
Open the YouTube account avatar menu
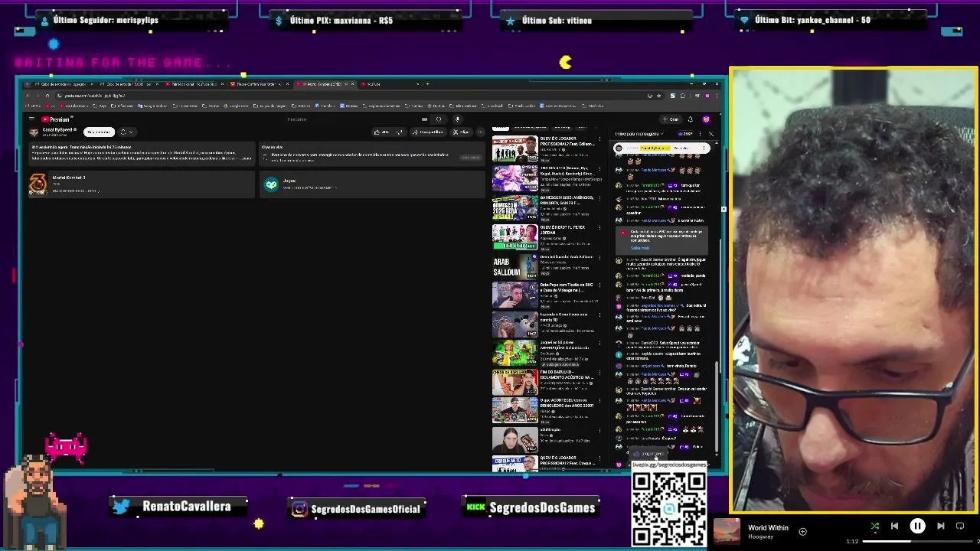point(706,119)
